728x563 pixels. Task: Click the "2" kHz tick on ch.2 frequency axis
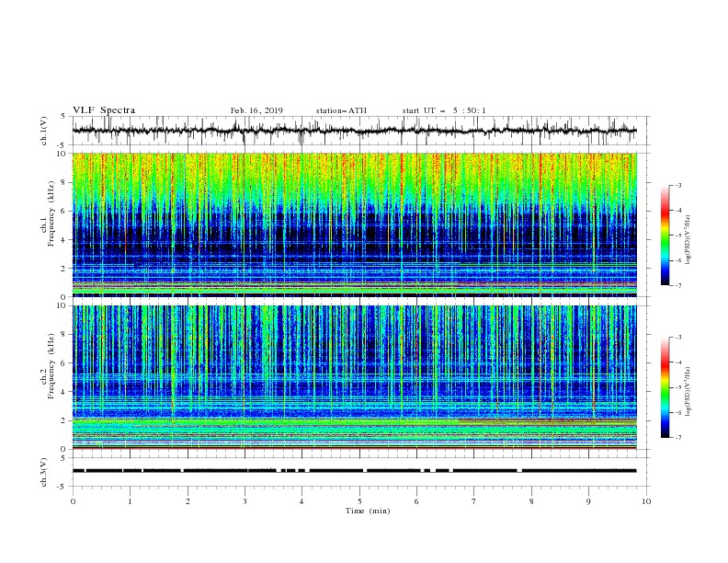pos(63,420)
